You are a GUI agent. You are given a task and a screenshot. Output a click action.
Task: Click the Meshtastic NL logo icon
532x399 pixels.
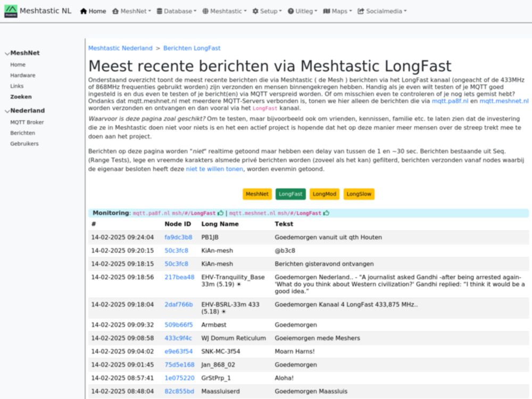[x=11, y=11]
